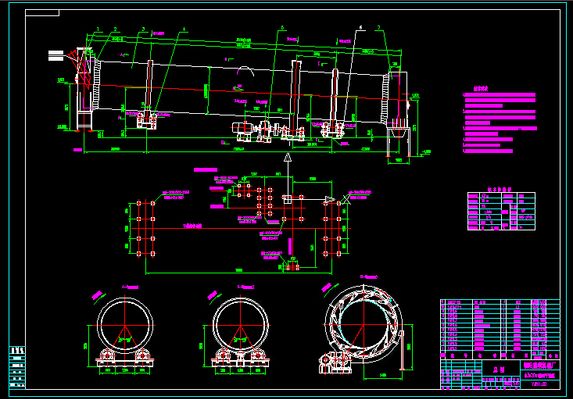Select the left bolt group in the foundation plan
The image size is (573, 399).
point(145,228)
